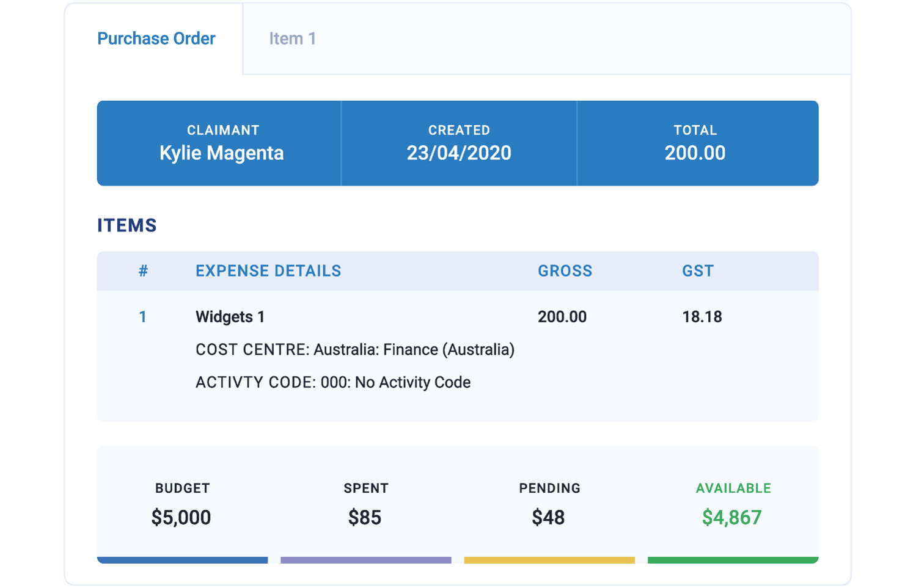
Task: Click the GST column header
Action: [698, 271]
